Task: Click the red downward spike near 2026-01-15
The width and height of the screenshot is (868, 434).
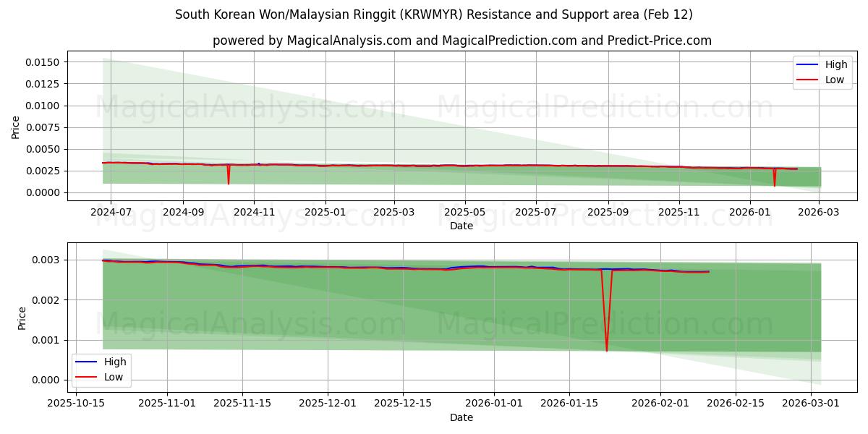Action: (606, 325)
